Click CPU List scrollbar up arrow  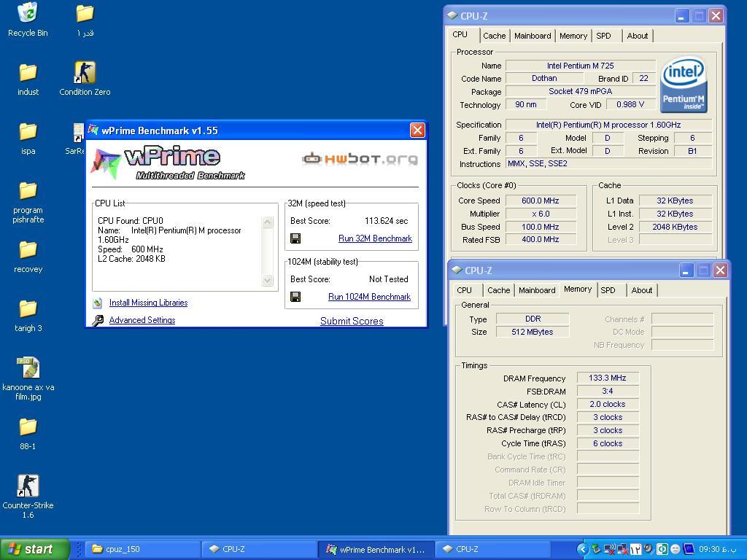267,222
